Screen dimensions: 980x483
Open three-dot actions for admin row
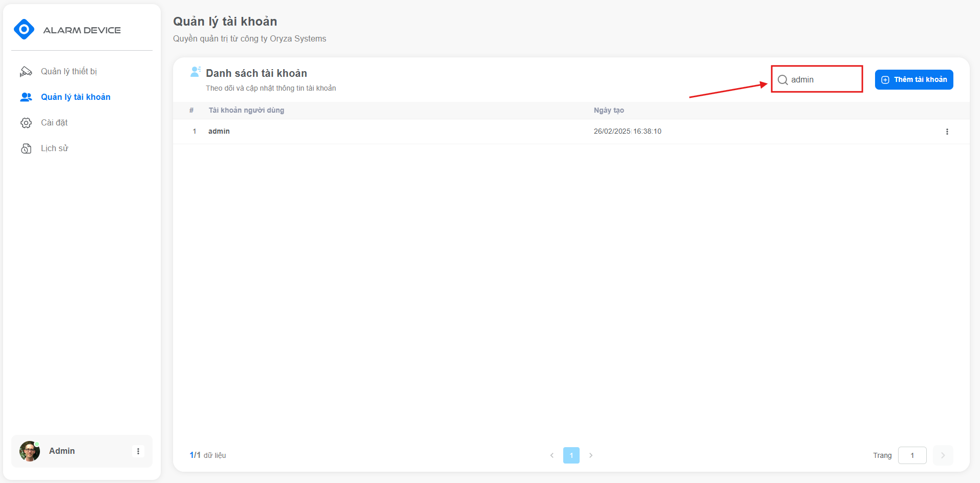pyautogui.click(x=947, y=132)
